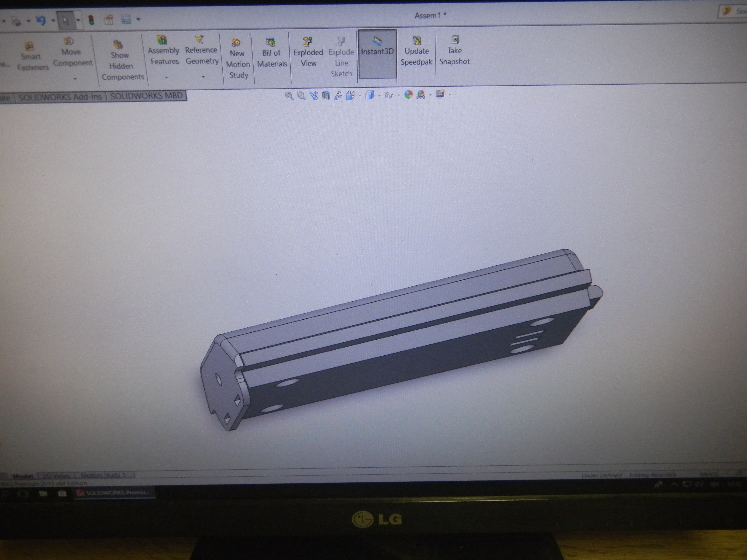The height and width of the screenshot is (560, 747).
Task: Click the View Orientation cube icon
Action: click(350, 95)
